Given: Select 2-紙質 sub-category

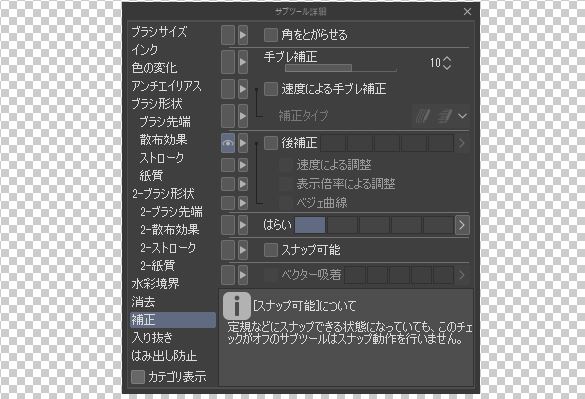Looking at the screenshot, I should click(x=157, y=265).
